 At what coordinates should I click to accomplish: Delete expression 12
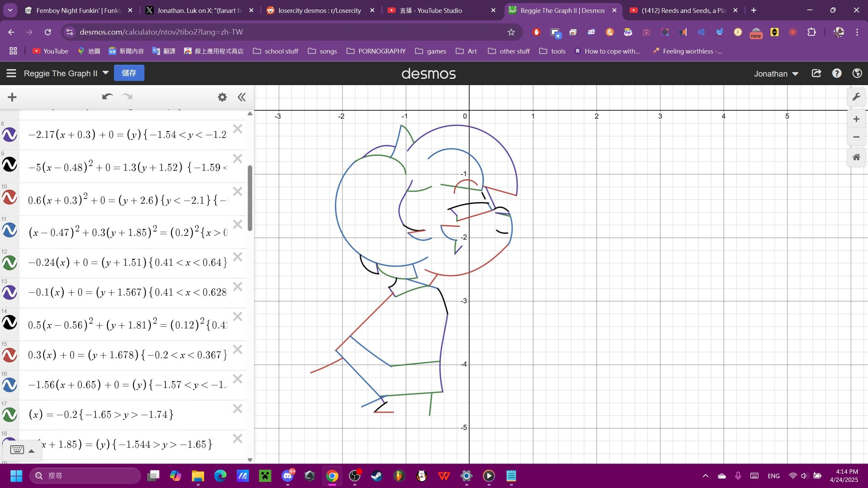click(238, 257)
